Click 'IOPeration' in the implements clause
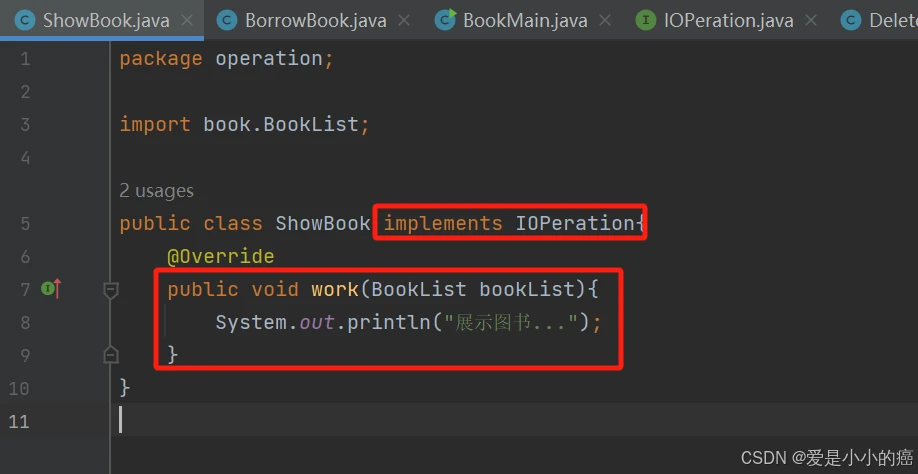This screenshot has width=918, height=474. click(x=575, y=224)
